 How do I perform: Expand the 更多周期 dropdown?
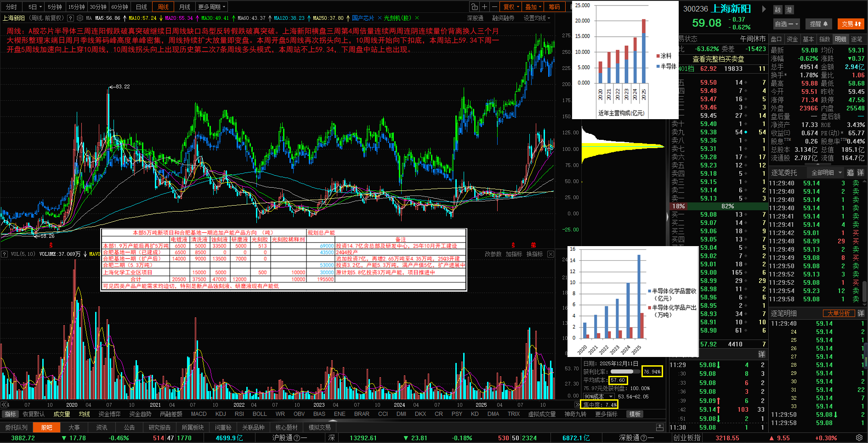(212, 7)
